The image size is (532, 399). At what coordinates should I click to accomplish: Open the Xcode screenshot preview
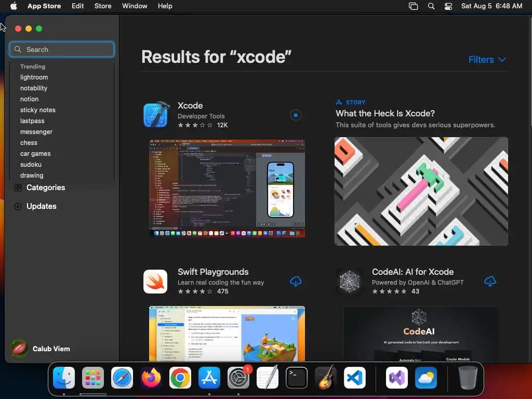[227, 188]
